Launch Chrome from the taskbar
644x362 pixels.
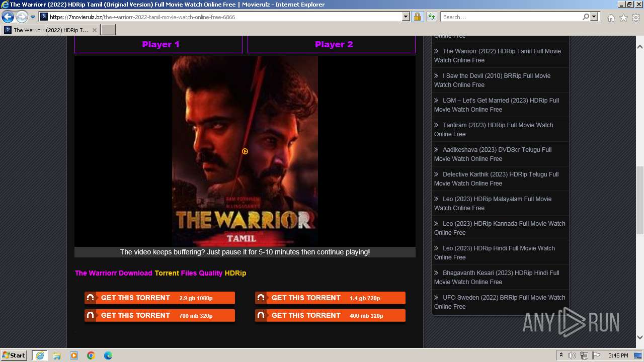pos(91,355)
